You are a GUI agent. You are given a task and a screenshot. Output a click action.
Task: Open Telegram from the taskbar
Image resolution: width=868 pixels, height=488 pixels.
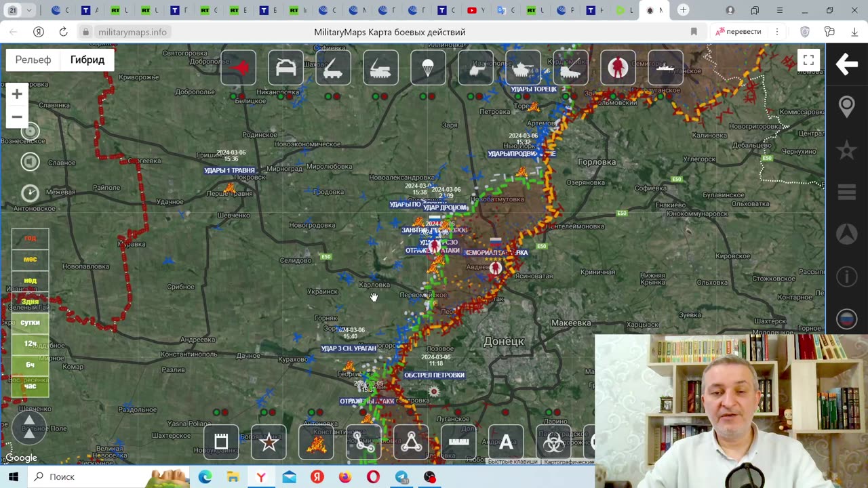click(401, 477)
